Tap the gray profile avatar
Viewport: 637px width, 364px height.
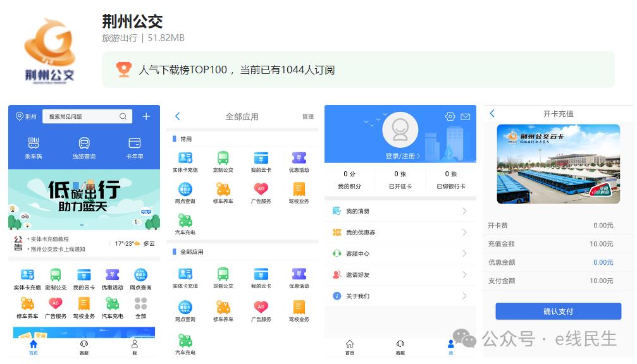pos(400,130)
